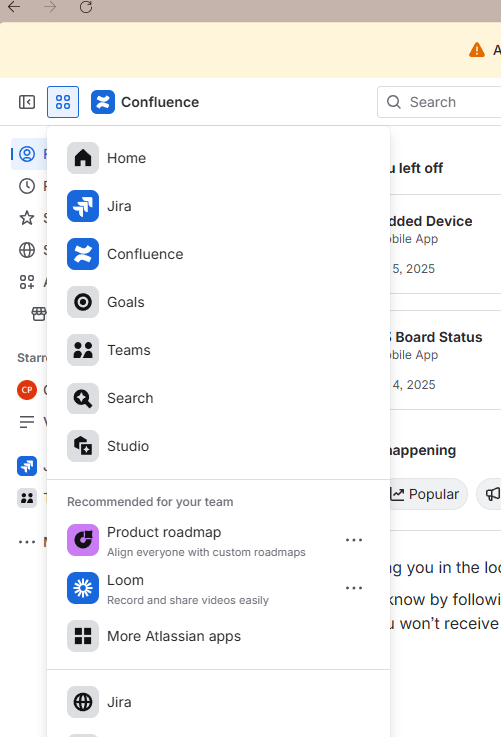This screenshot has height=737, width=501.
Task: Click the blue Loom icon
Action: click(83, 588)
